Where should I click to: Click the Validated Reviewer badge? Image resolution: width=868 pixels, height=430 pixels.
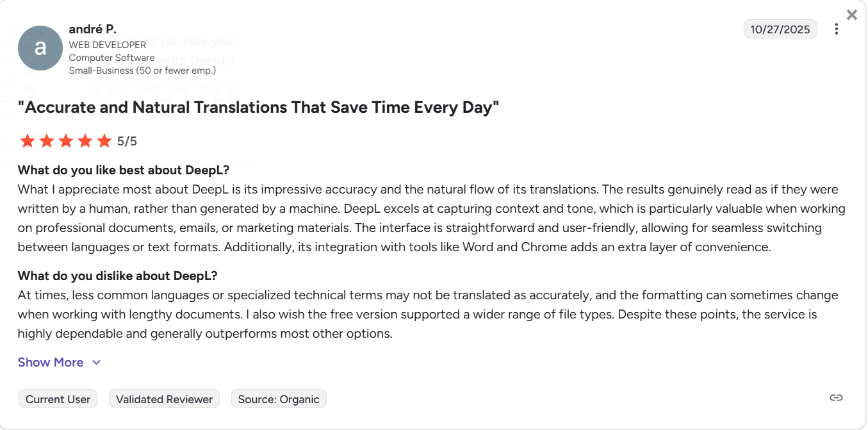[x=164, y=399]
